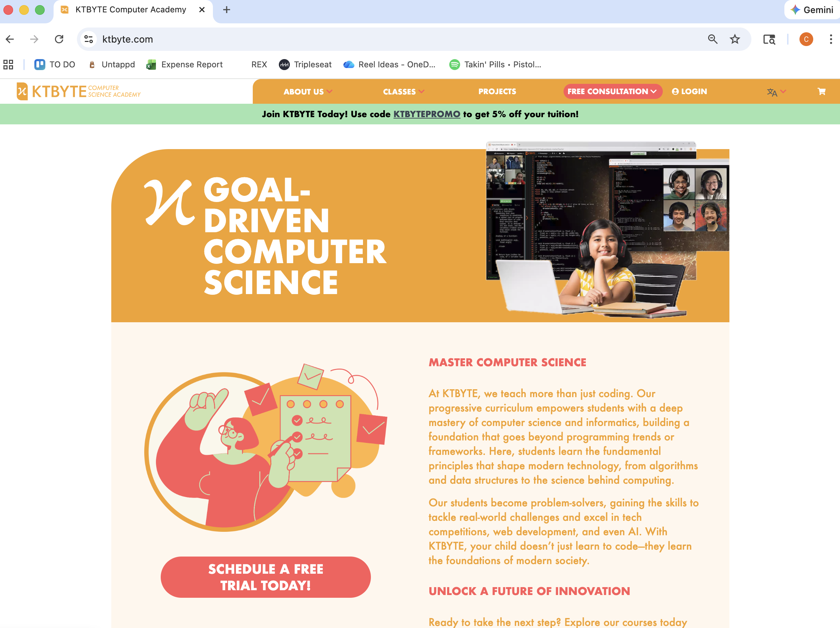Click the profile avatar C icon
840x628 pixels.
pyautogui.click(x=806, y=39)
